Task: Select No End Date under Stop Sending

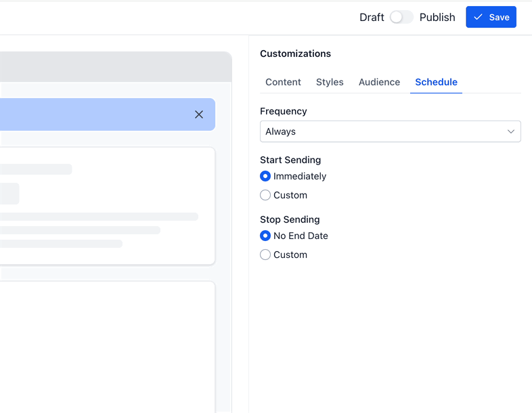Action: pyautogui.click(x=265, y=236)
